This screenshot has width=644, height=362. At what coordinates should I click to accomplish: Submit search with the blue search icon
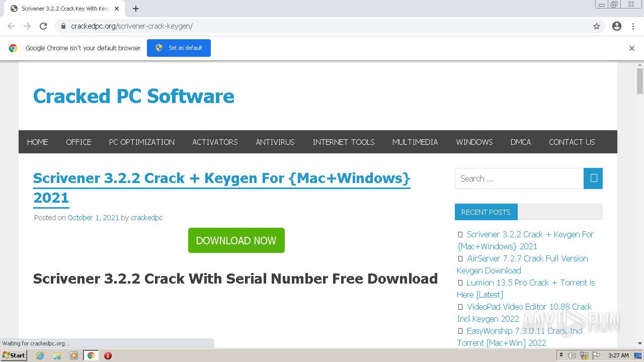(x=593, y=178)
